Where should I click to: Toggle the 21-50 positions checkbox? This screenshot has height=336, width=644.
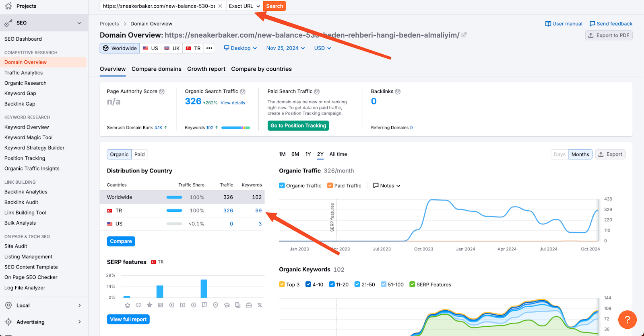pyautogui.click(x=357, y=285)
